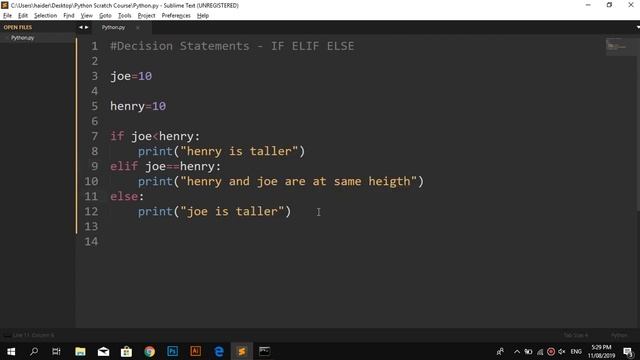Click the Line/Column indicator in status bar

33,335
